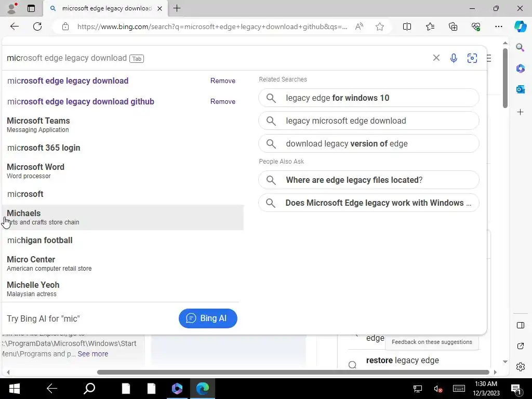Viewport: 532px width, 399px height.
Task: Open the muted volume tray icon
Action: [x=437, y=389]
